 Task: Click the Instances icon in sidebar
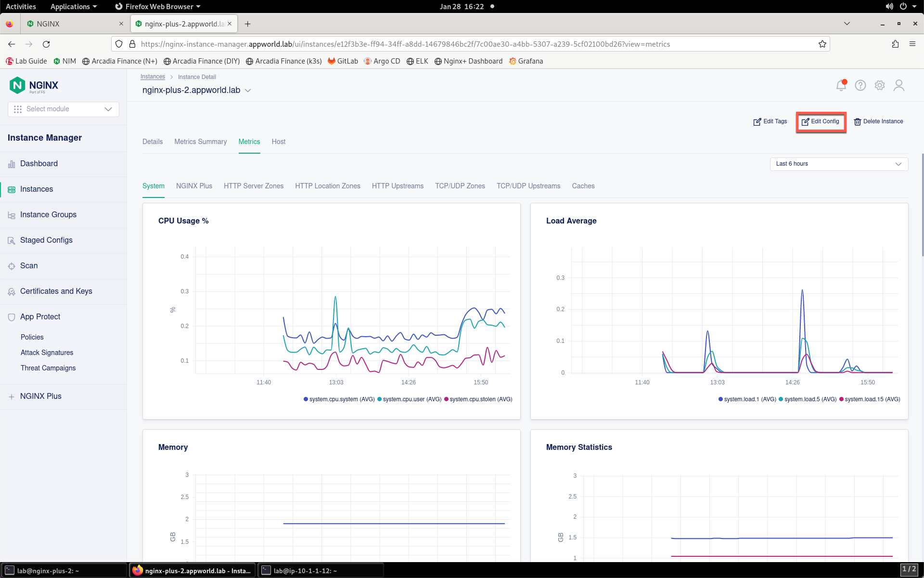tap(12, 190)
